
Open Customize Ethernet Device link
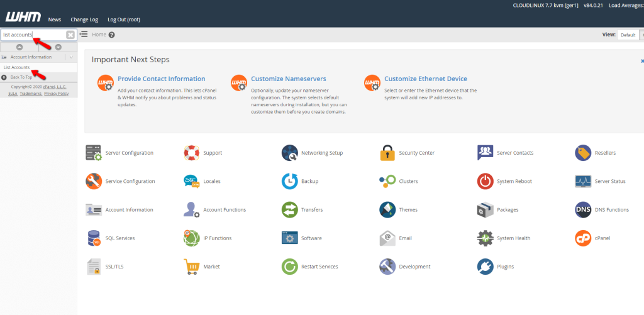[x=426, y=79]
